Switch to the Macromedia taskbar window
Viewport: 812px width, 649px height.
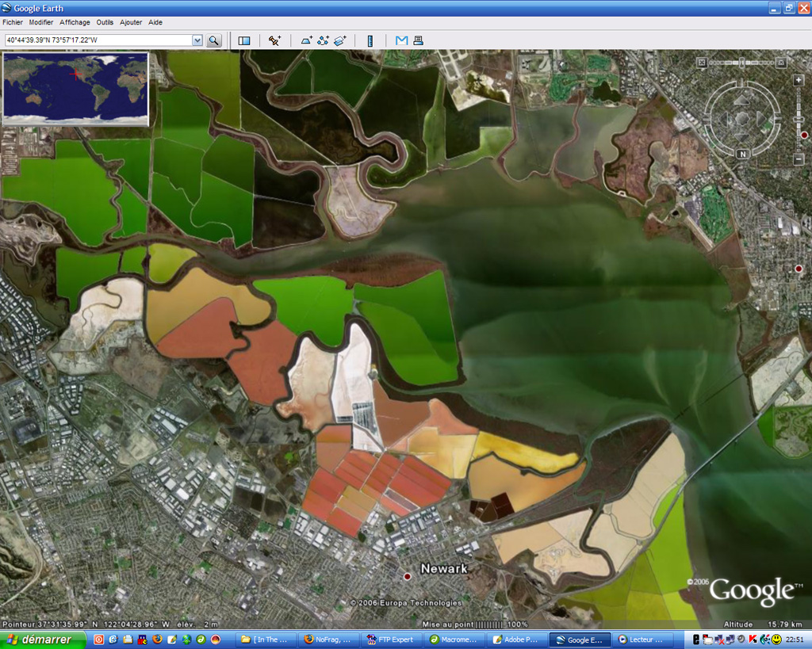coord(454,639)
